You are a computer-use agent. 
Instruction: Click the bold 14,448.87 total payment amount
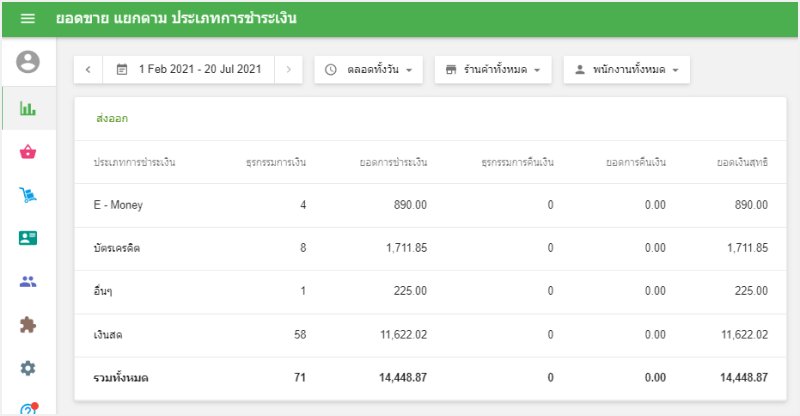pyautogui.click(x=403, y=378)
